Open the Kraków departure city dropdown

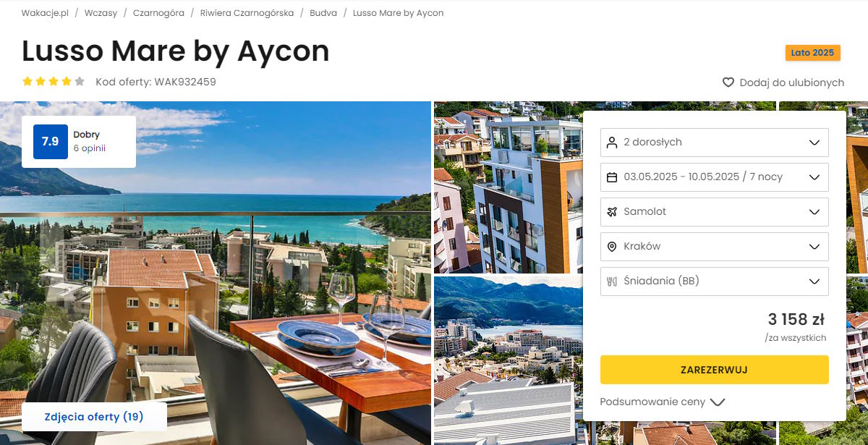(715, 247)
